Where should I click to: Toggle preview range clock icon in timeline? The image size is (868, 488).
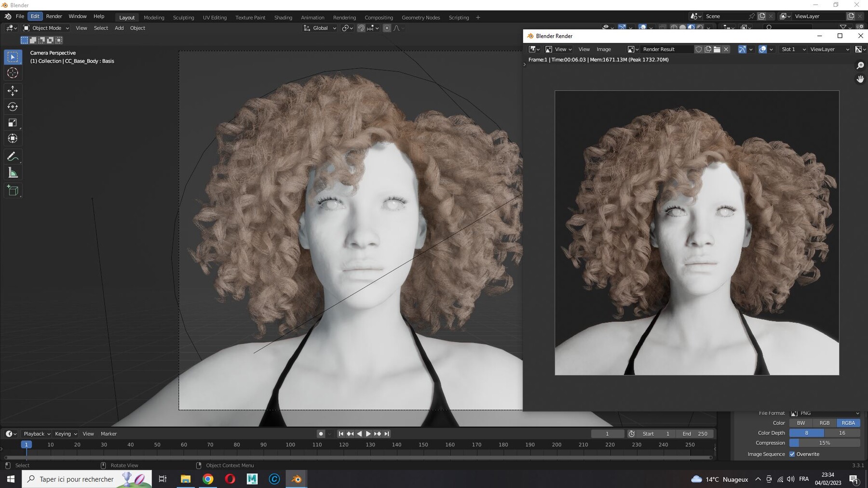click(631, 434)
